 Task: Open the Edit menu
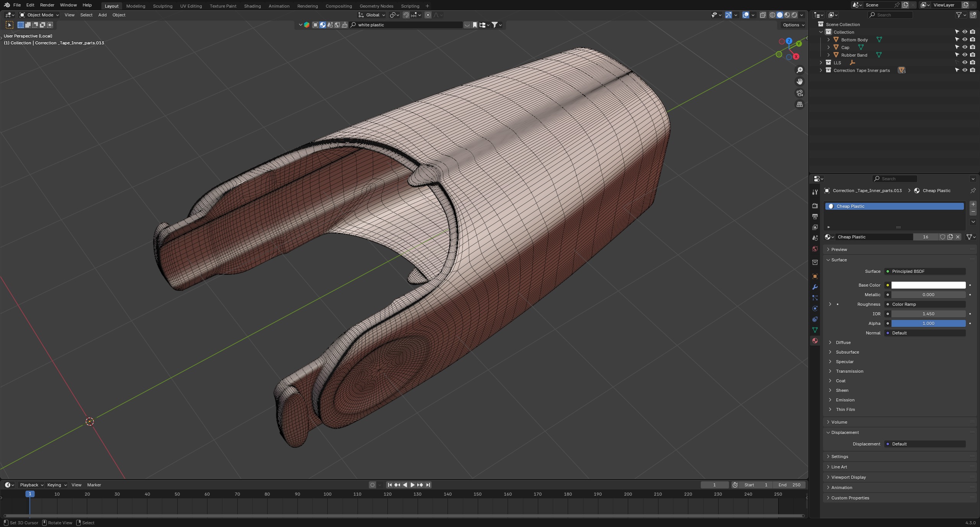tap(30, 5)
